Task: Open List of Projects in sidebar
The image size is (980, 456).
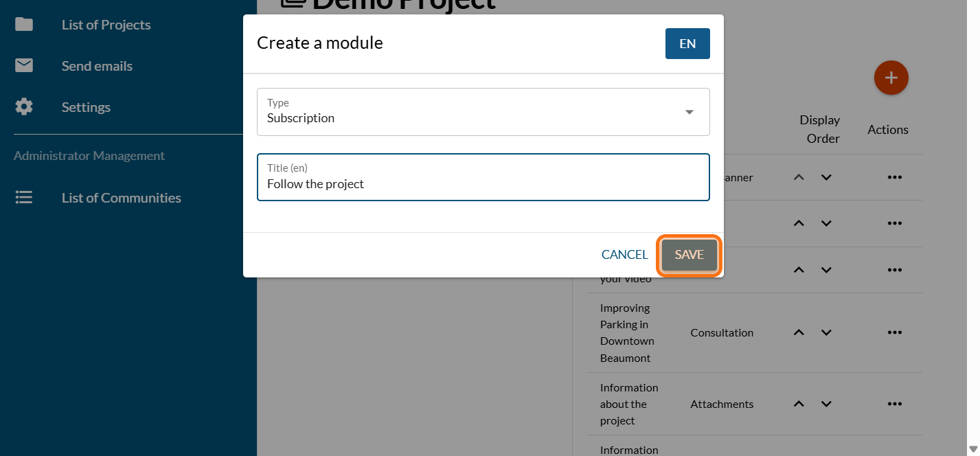Action: point(106,25)
